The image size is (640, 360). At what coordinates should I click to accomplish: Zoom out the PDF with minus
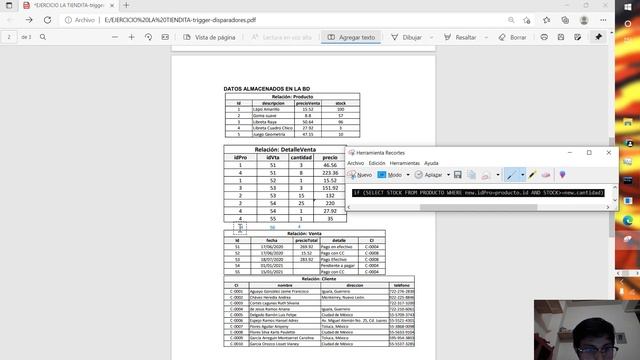115,37
